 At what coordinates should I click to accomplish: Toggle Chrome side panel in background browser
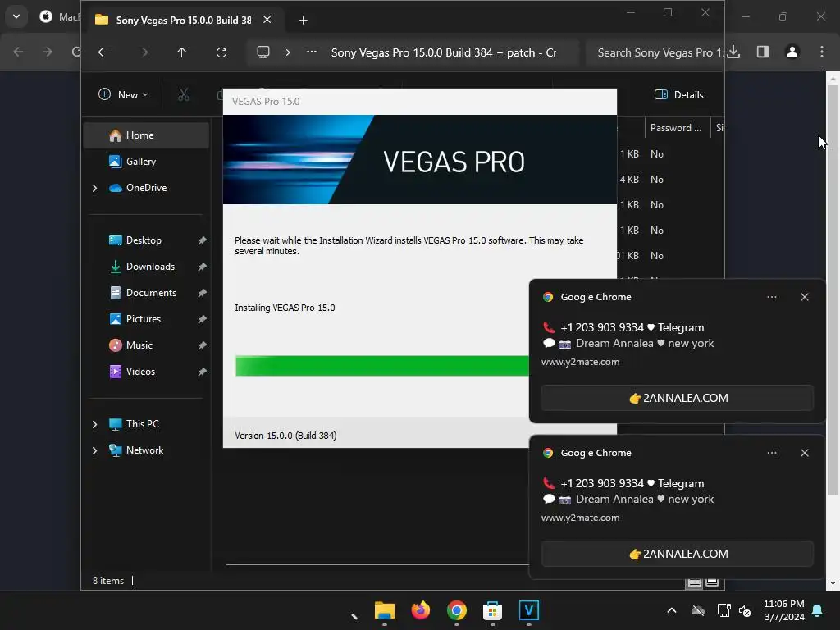pyautogui.click(x=763, y=52)
